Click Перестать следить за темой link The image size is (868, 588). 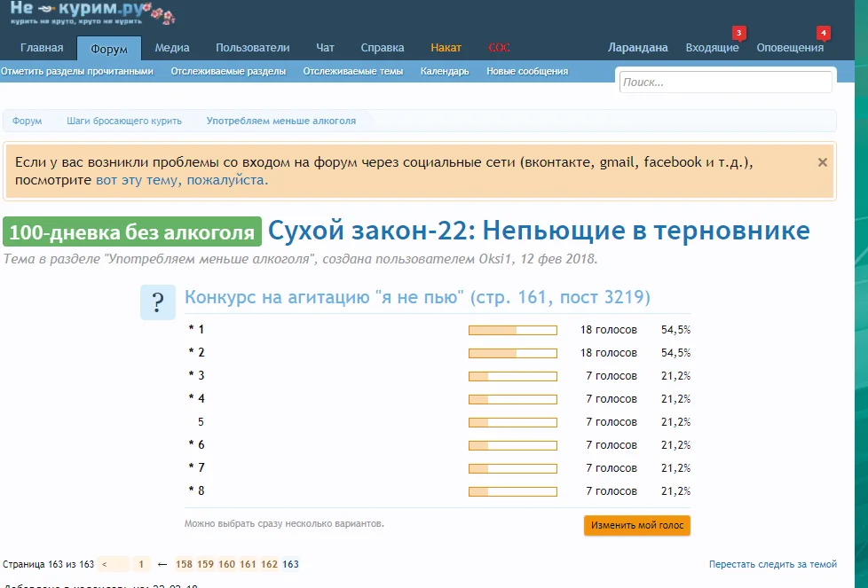tap(772, 564)
